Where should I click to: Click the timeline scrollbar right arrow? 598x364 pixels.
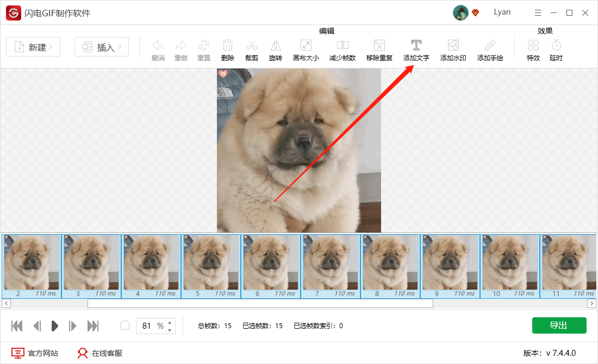click(x=593, y=303)
